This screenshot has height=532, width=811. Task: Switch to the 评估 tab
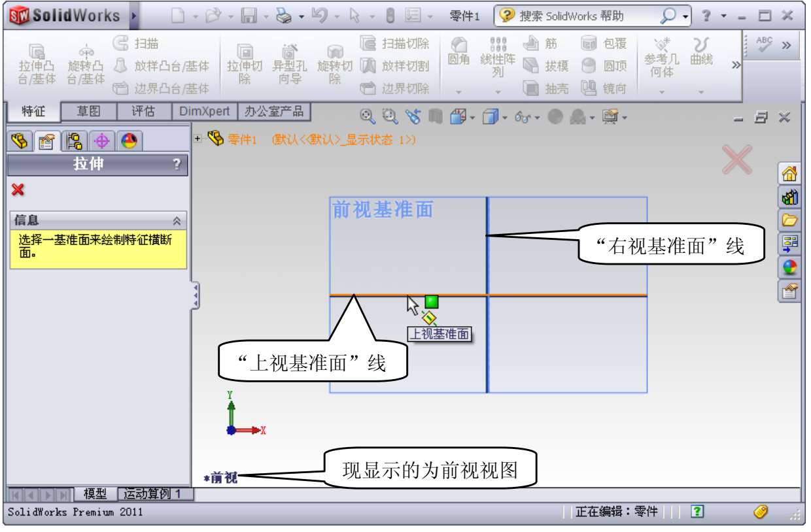(143, 111)
